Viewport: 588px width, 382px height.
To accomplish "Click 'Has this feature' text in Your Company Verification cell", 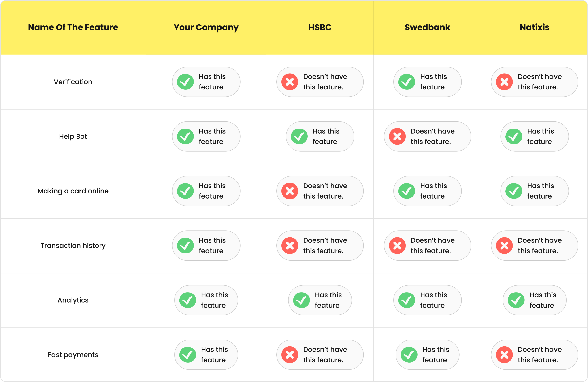I will coord(212,82).
